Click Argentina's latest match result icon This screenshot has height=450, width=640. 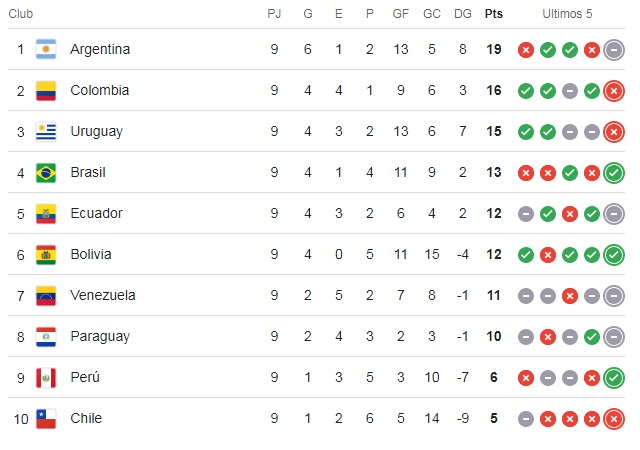tap(614, 49)
